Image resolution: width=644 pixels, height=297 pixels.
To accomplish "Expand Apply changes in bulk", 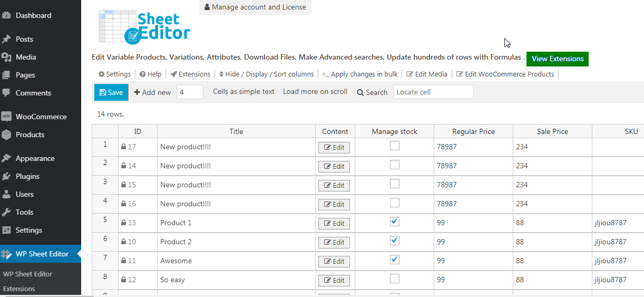I will tap(360, 74).
